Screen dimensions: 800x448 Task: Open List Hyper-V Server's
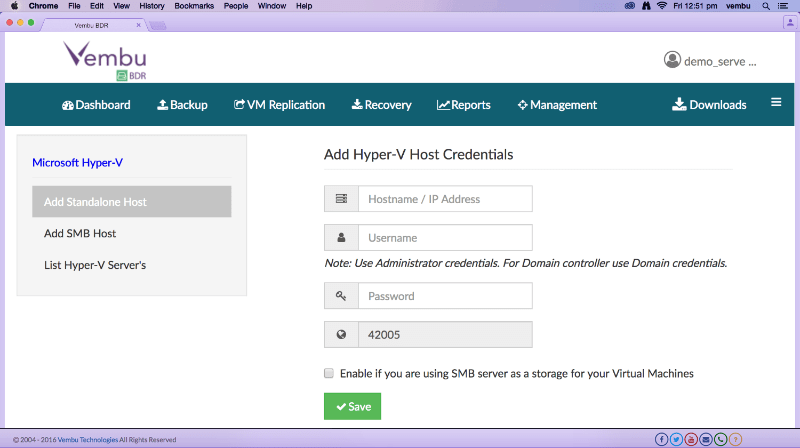95,265
